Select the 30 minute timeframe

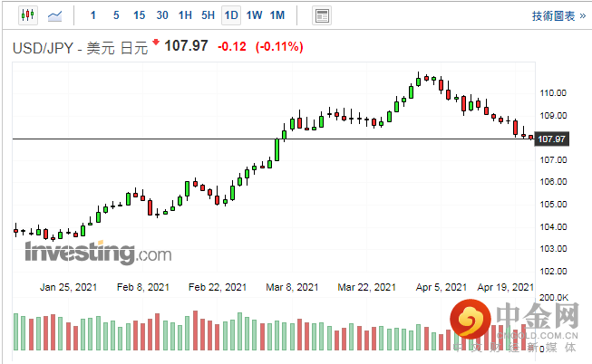[162, 15]
